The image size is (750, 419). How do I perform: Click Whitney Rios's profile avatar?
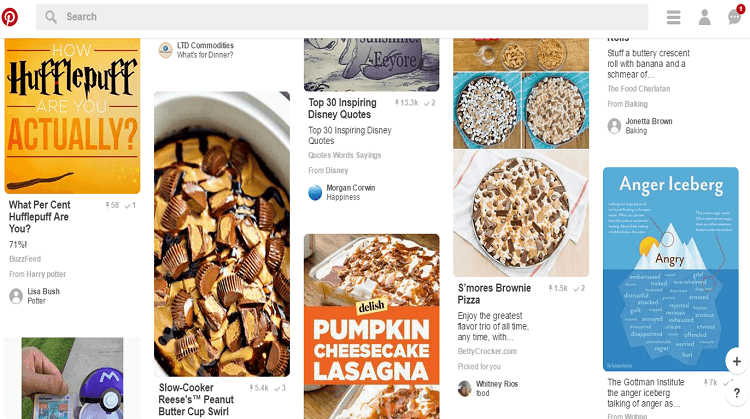[x=464, y=388]
